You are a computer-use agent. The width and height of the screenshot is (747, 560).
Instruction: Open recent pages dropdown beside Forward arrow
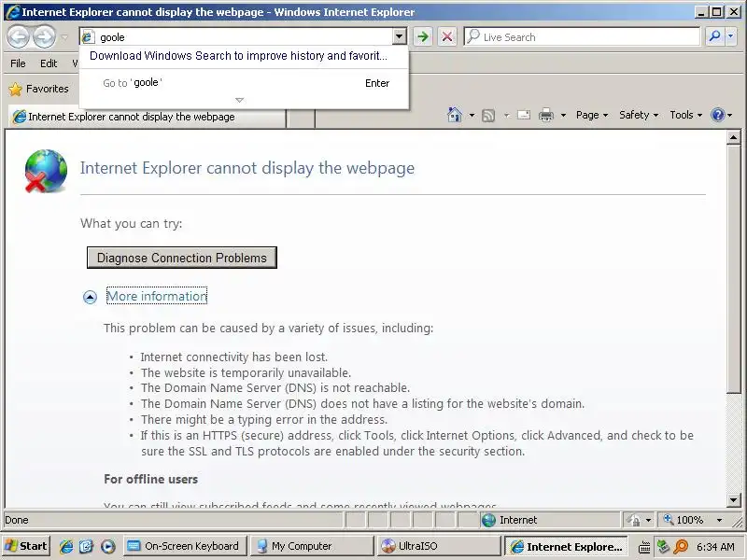click(x=64, y=36)
